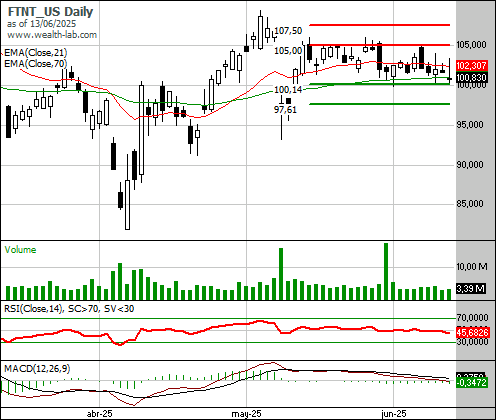The width and height of the screenshot is (496, 420).
Task: Click the upper red resistance line
Action: [x=380, y=25]
